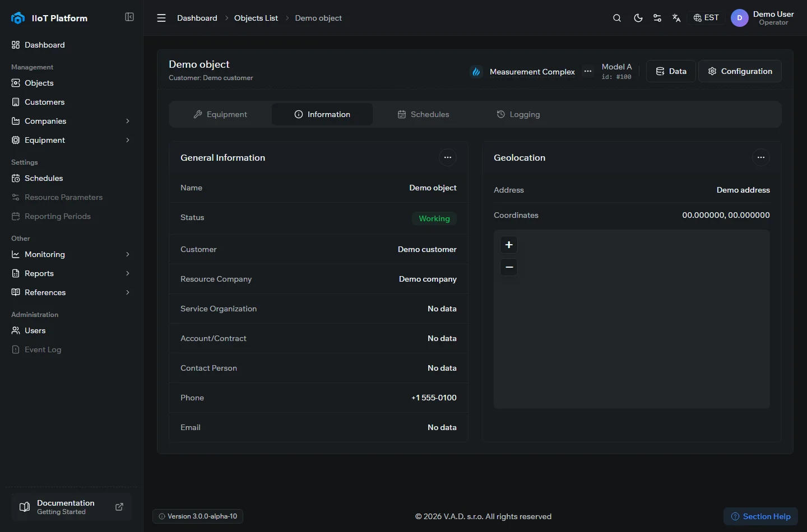This screenshot has height=532, width=807.
Task: Click the Email No data value
Action: pos(442,427)
